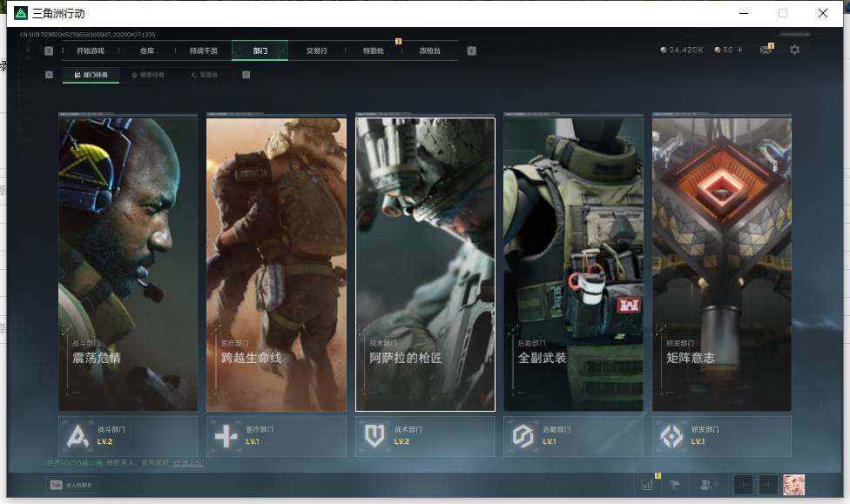Open the mail envelope icon

click(x=766, y=50)
